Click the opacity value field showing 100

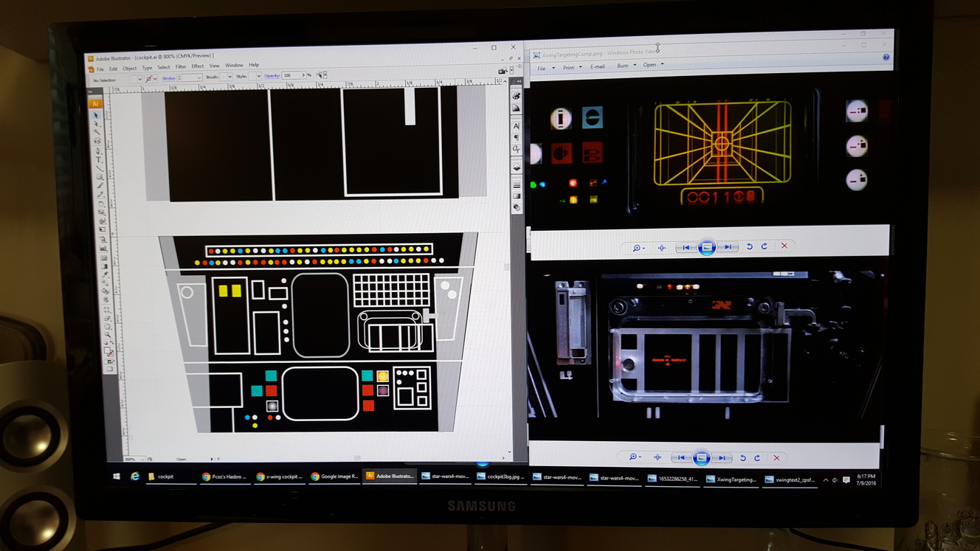(x=292, y=75)
